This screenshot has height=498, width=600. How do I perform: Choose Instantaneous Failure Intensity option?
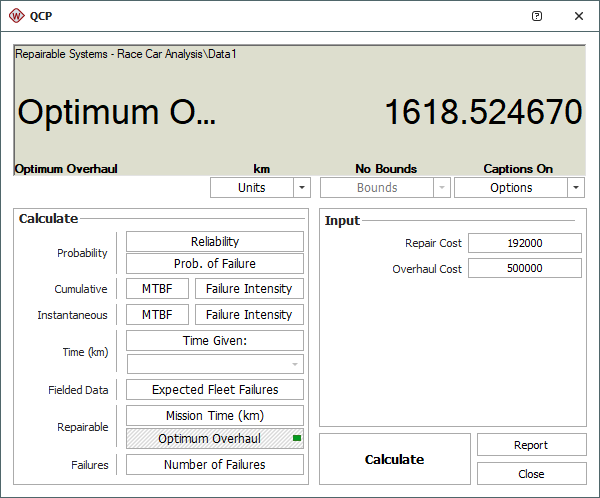click(249, 315)
